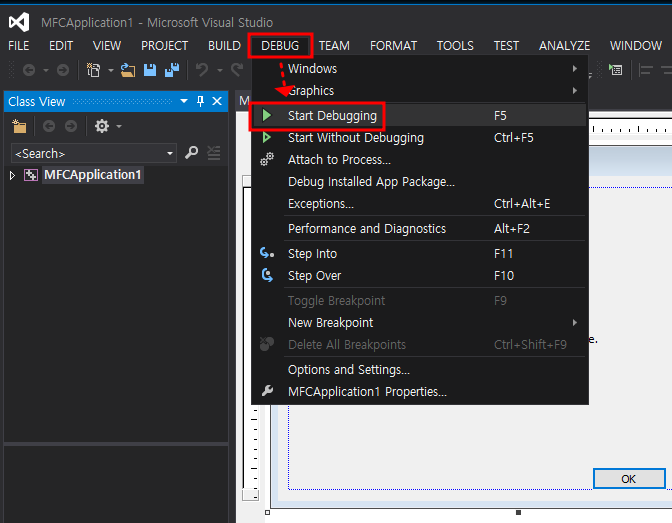The height and width of the screenshot is (523, 672).
Task: Open the VIEW menu
Action: 107,45
